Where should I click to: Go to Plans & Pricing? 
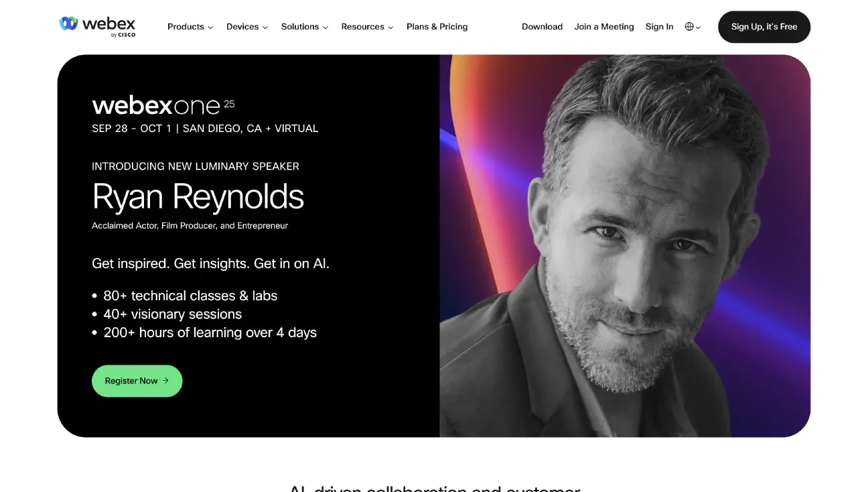point(437,27)
